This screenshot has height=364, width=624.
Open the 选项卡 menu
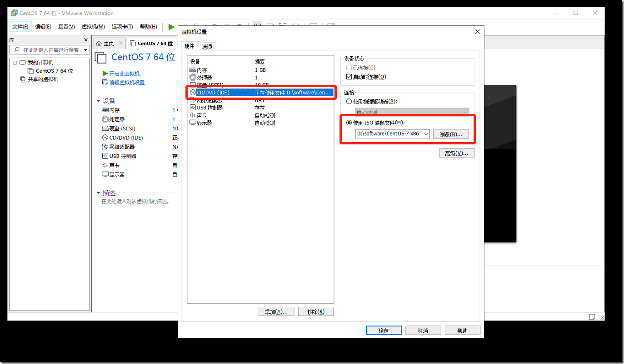tap(122, 27)
